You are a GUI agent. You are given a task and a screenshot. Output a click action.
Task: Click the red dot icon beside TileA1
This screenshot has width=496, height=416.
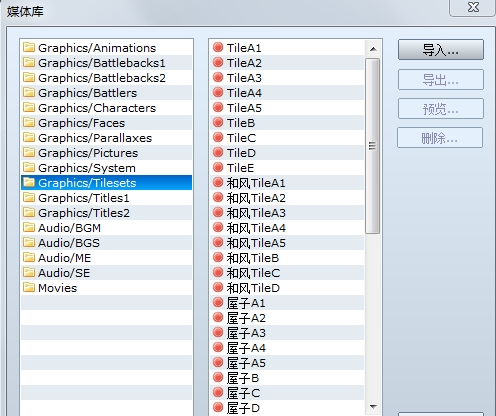218,47
